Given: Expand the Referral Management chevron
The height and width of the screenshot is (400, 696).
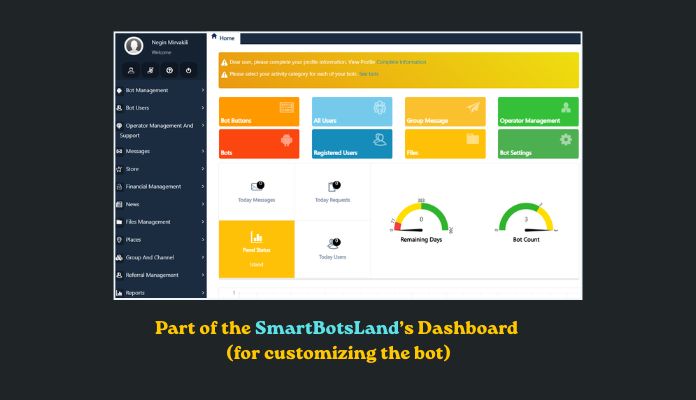Looking at the screenshot, I should [203, 275].
